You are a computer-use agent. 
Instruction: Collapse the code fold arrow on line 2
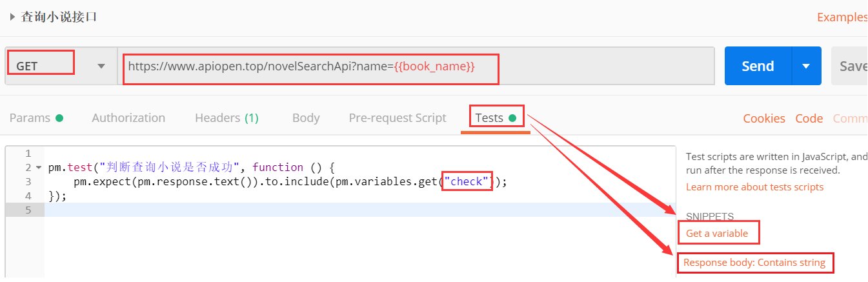(38, 168)
